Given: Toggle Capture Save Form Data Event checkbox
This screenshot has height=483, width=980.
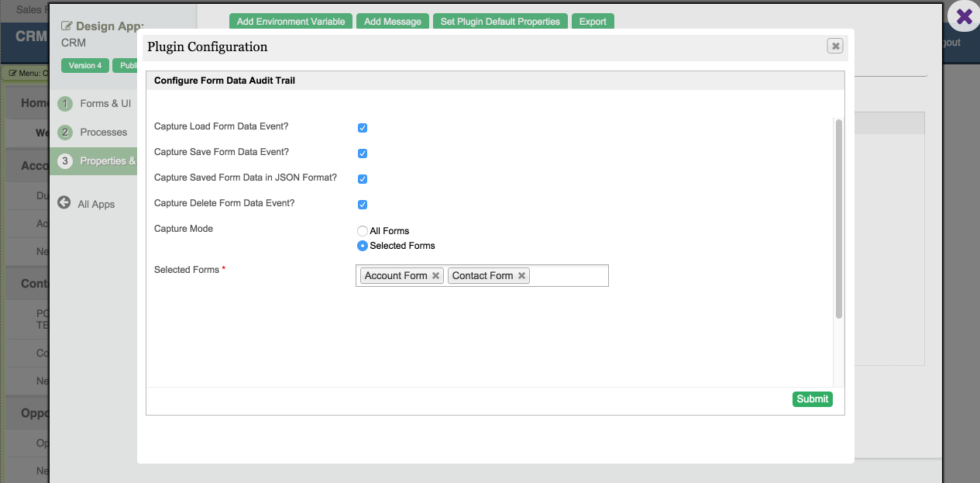Looking at the screenshot, I should 363,154.
